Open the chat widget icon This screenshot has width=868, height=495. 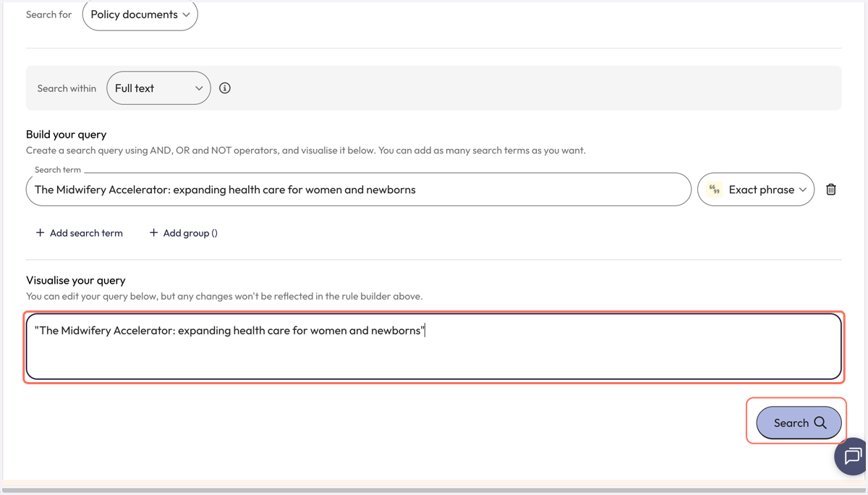852,457
